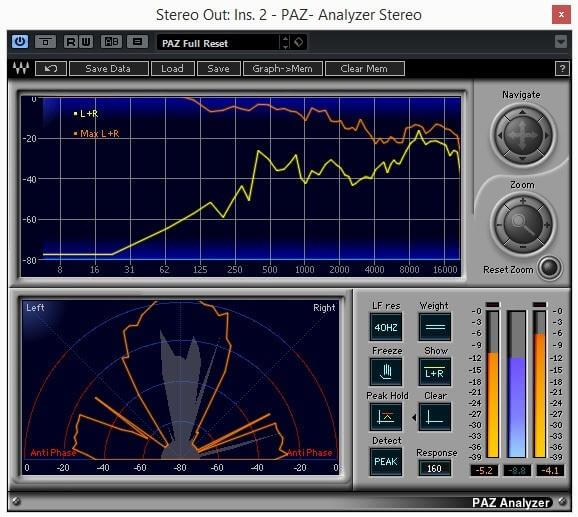Click the Navigate down arrow
The image size is (578, 517).
pyautogui.click(x=522, y=158)
